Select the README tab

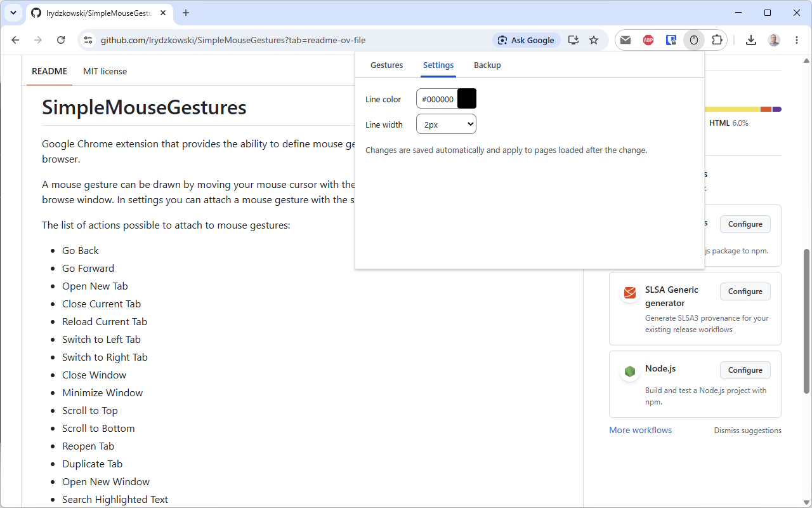click(x=49, y=71)
